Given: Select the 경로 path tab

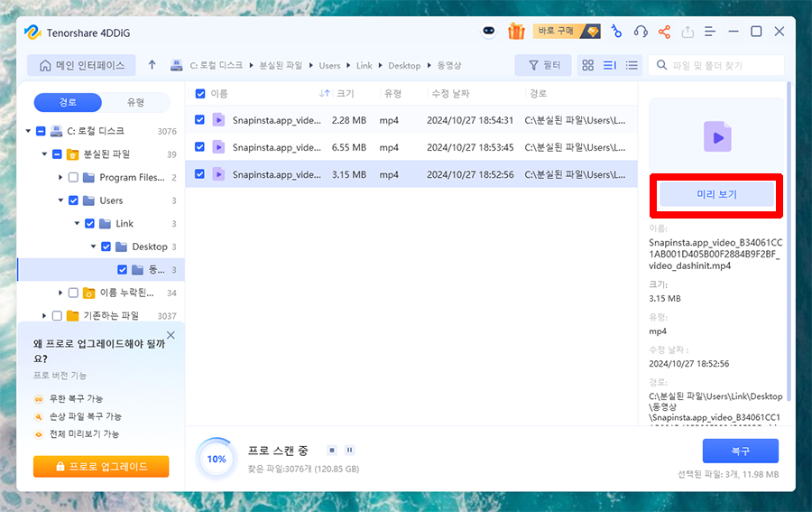Looking at the screenshot, I should [x=68, y=102].
